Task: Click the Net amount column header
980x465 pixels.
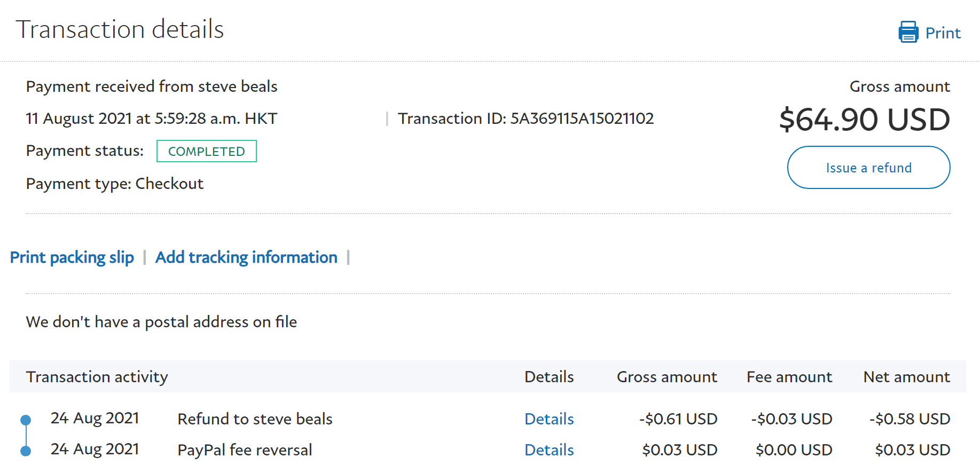Action: (906, 377)
